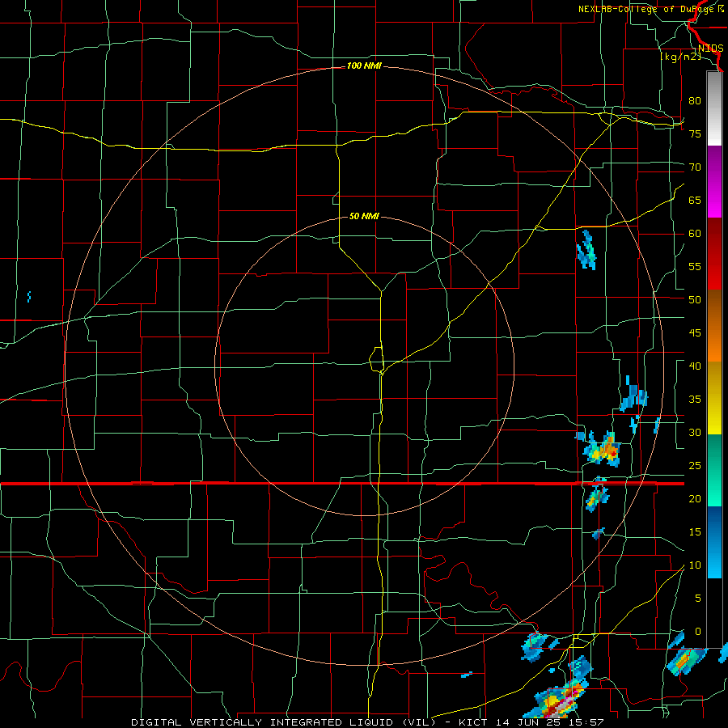Pick the red segment of the color bar

tap(714, 253)
